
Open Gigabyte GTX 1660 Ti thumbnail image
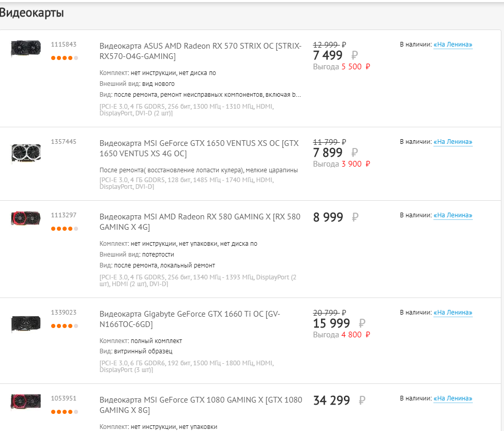[x=26, y=323]
